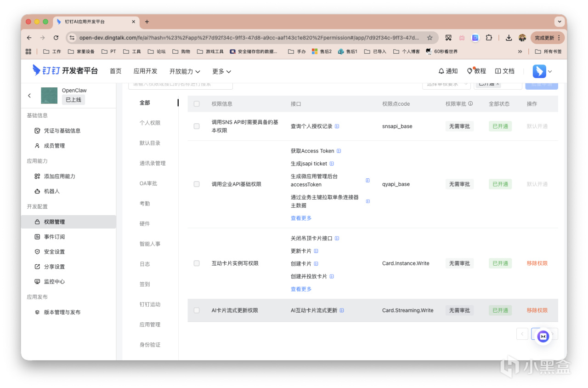Open the doc icon beside 获取Access Token
588x388 pixels.
coord(339,151)
